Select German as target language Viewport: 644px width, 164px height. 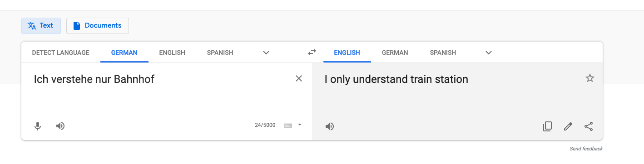point(395,53)
